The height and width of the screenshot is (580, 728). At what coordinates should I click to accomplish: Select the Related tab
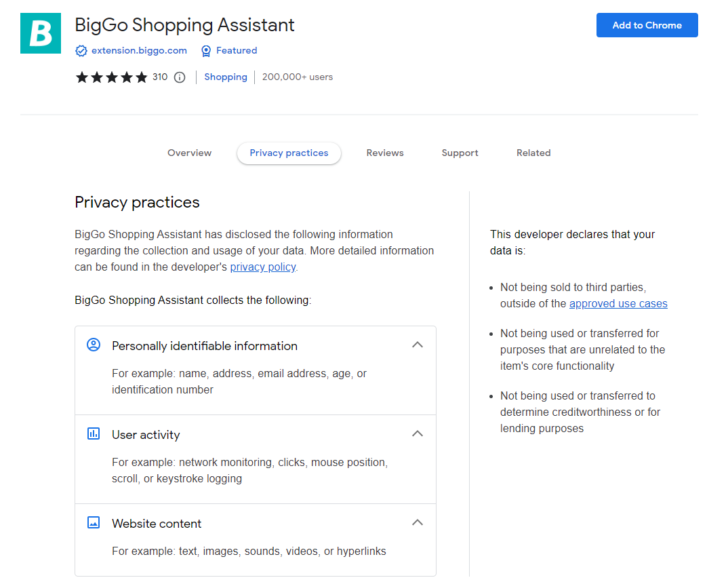pos(533,153)
